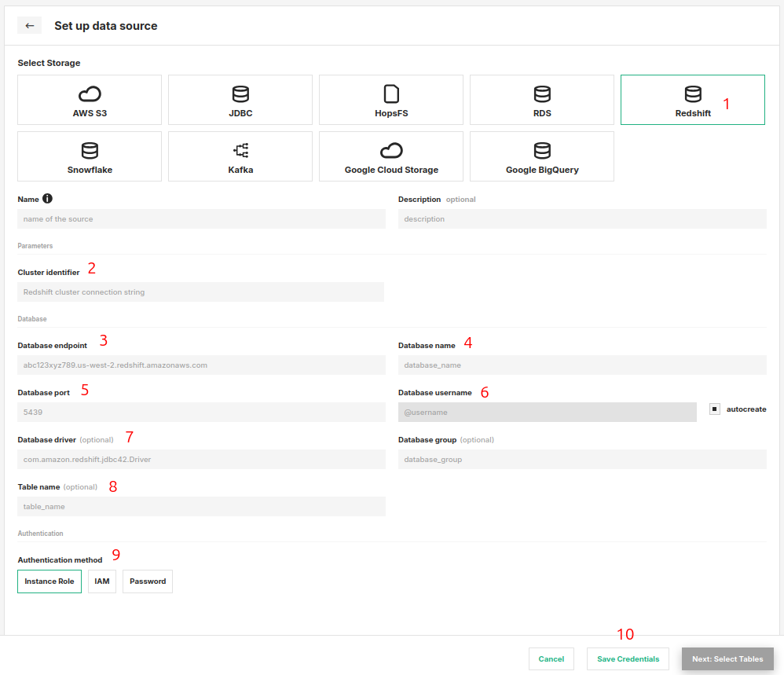Pick Google Cloud Storage tile
The height and width of the screenshot is (675, 784).
pyautogui.click(x=391, y=156)
